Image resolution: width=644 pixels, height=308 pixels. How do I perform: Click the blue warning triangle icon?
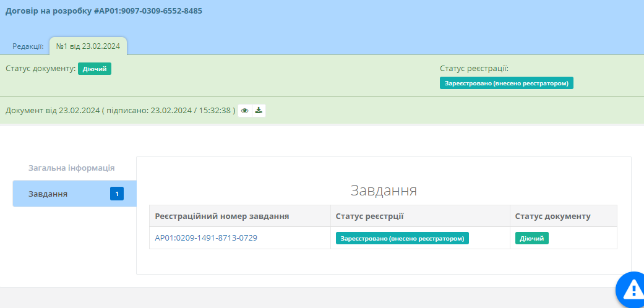point(632,289)
